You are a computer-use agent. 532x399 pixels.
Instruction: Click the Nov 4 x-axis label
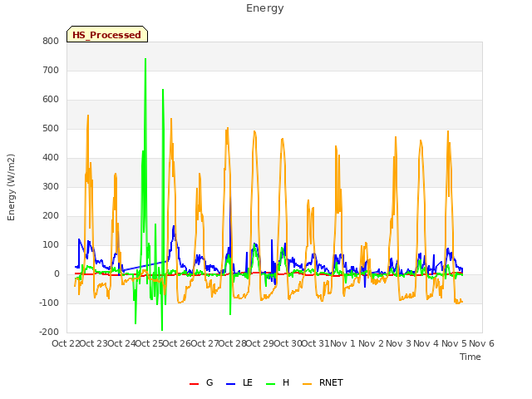pos(426,343)
